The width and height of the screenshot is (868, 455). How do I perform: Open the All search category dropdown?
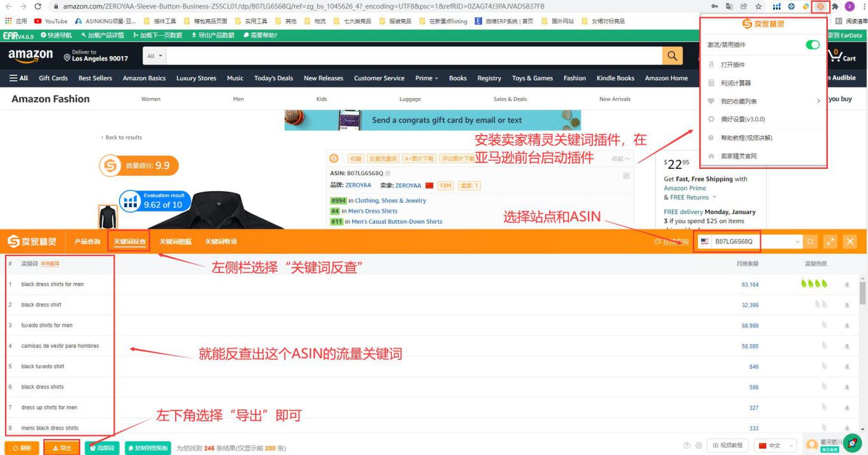tap(153, 55)
